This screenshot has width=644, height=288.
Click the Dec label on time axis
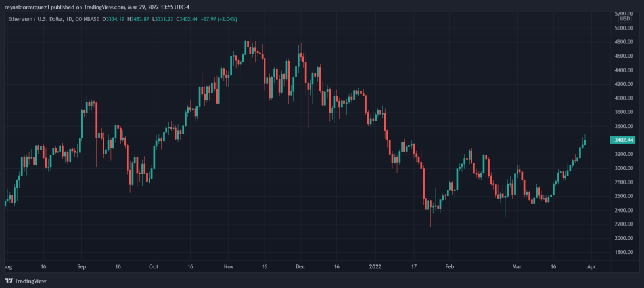300,268
